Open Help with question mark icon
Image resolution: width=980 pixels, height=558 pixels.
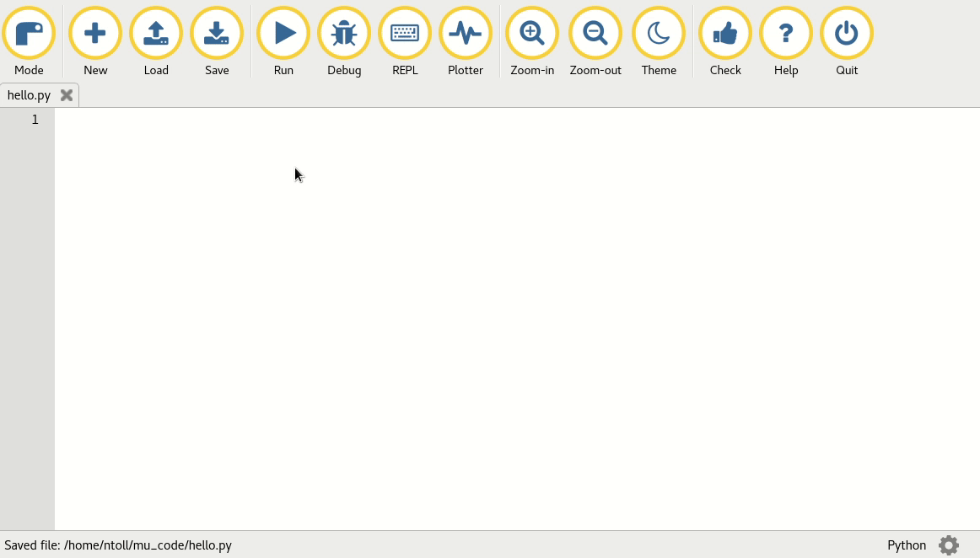click(x=786, y=34)
